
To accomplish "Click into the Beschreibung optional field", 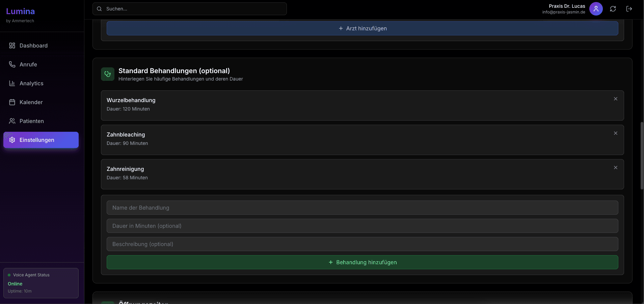I will [x=362, y=244].
